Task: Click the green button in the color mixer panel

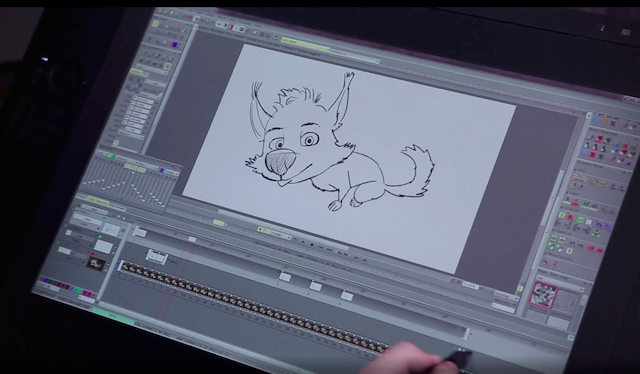Action: click(x=111, y=156)
